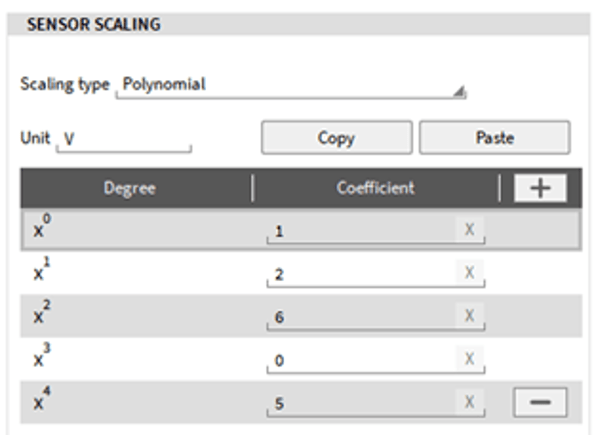Clear the x3 coefficient with its X icon
The image size is (594, 445).
469,359
